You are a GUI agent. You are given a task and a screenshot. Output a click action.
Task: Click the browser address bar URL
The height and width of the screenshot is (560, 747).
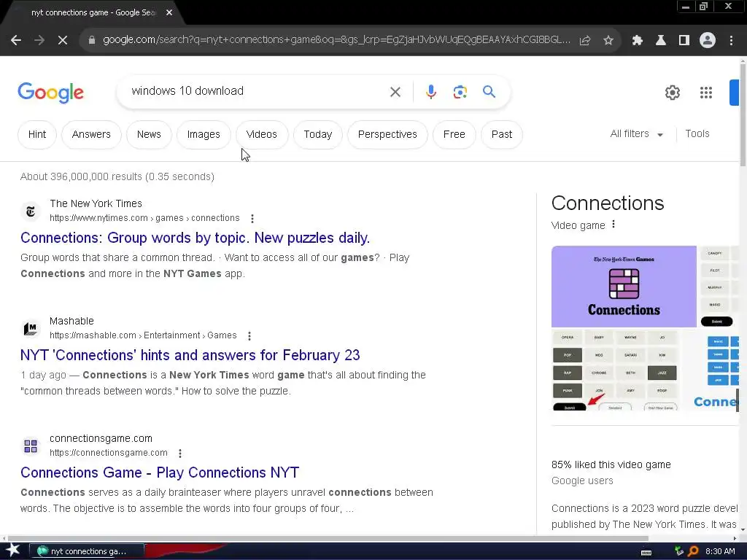(x=336, y=40)
